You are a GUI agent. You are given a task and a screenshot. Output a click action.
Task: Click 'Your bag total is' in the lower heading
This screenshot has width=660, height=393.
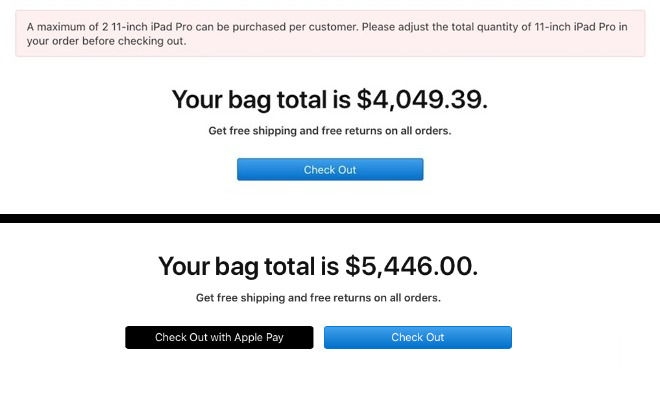[248, 266]
